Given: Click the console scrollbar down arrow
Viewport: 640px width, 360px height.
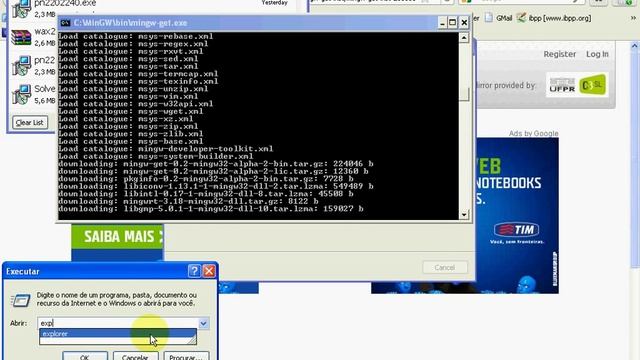Looking at the screenshot, I should coord(464,214).
